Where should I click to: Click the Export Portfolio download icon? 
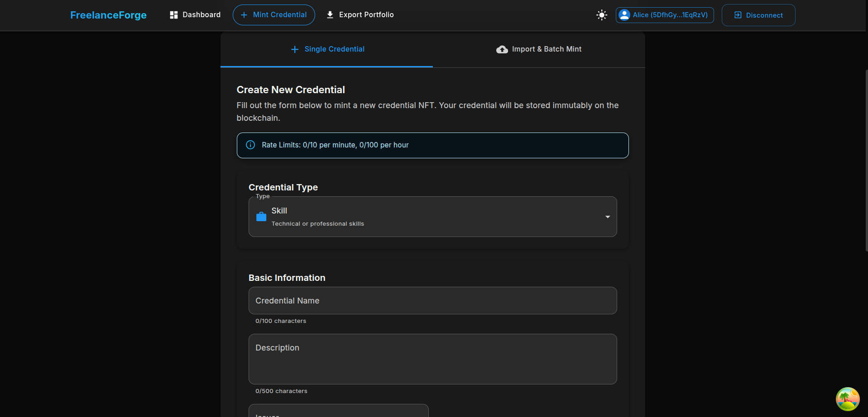[330, 15]
